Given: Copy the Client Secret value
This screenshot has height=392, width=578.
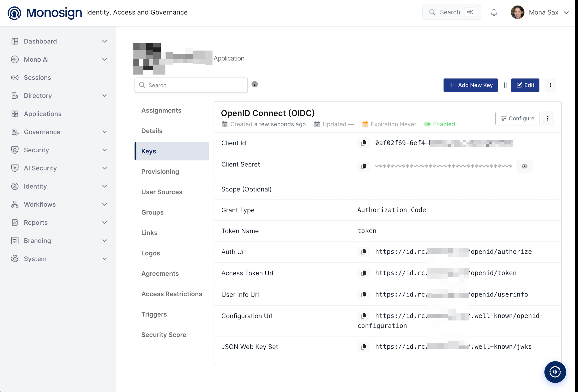Looking at the screenshot, I should click(363, 166).
